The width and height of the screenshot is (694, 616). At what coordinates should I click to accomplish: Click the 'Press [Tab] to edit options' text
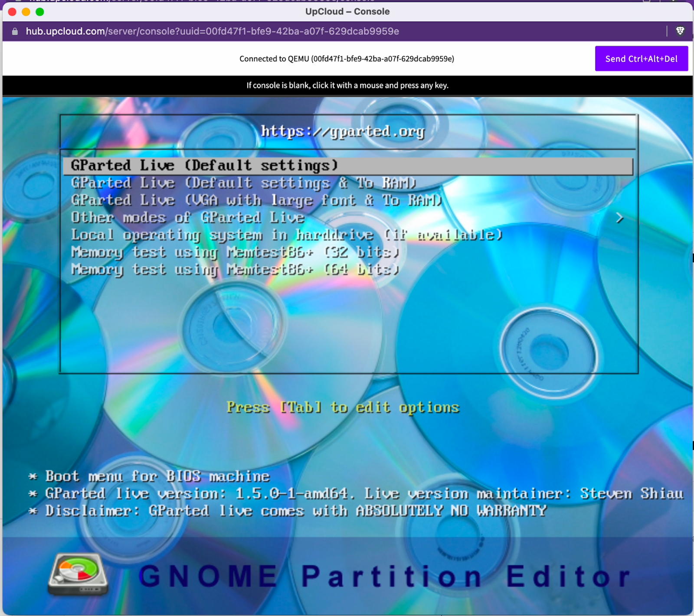point(343,407)
